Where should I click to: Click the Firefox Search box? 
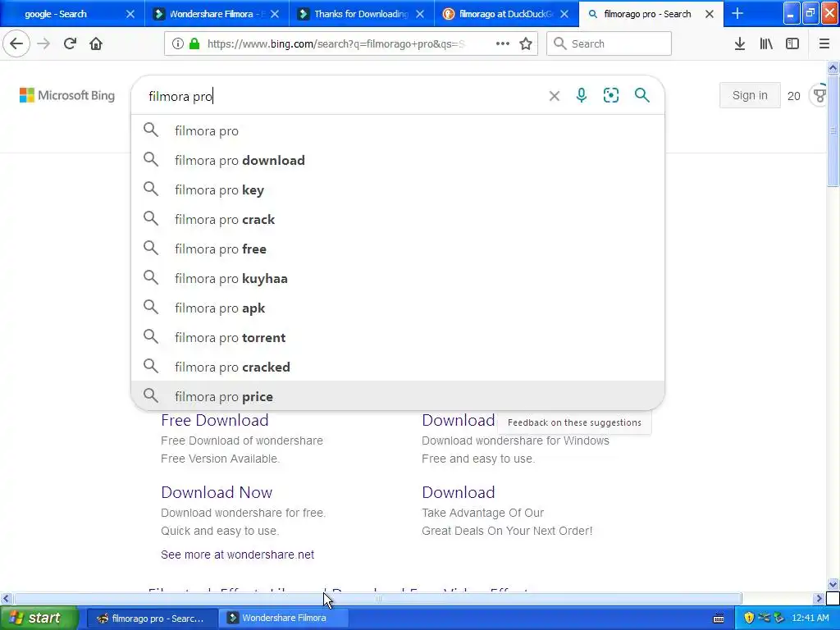click(x=609, y=44)
